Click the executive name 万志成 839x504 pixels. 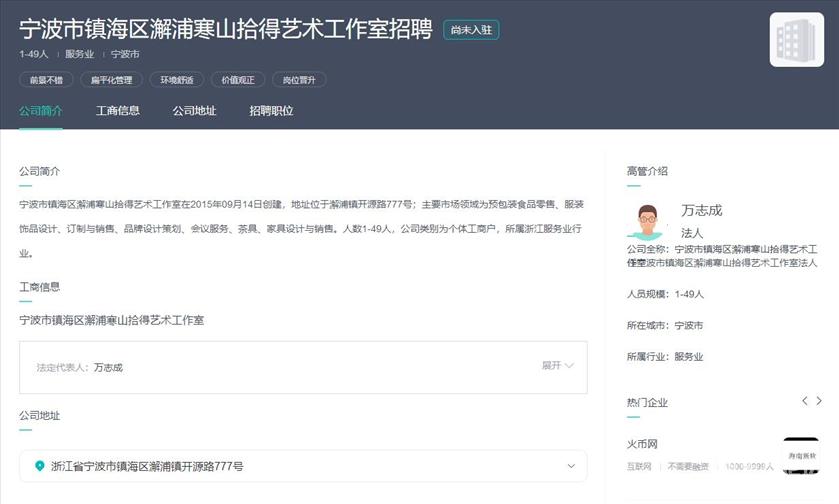(x=701, y=210)
